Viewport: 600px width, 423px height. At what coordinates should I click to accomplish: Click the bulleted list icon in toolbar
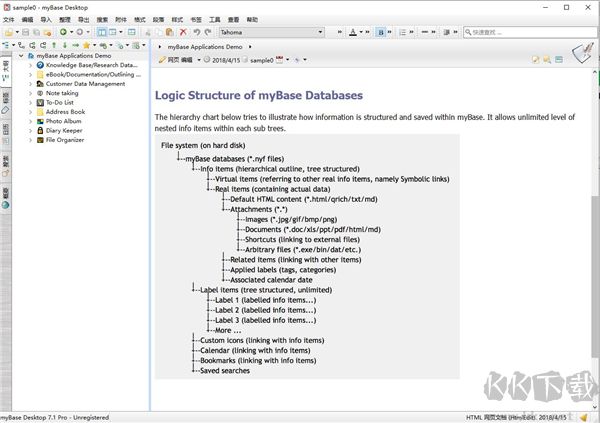[x=402, y=33]
